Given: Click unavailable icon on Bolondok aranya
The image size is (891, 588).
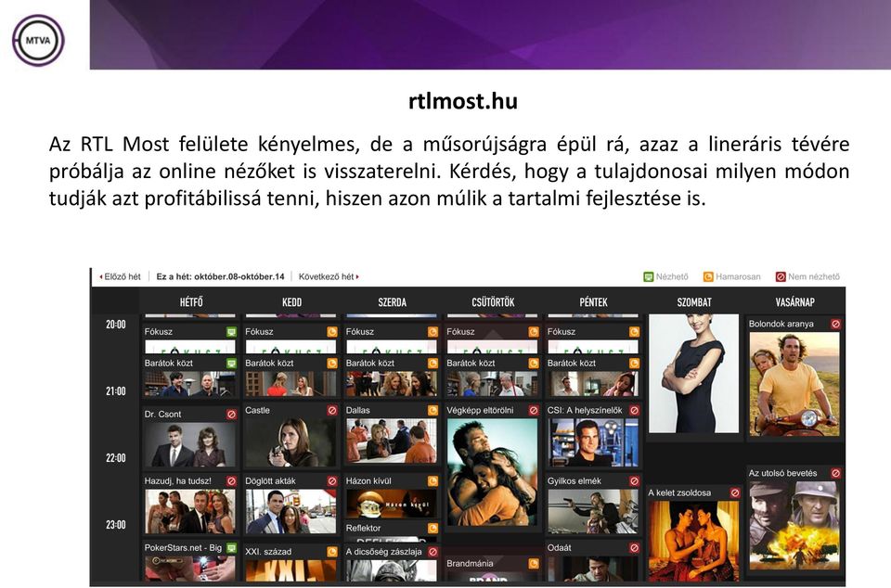Looking at the screenshot, I should [835, 324].
